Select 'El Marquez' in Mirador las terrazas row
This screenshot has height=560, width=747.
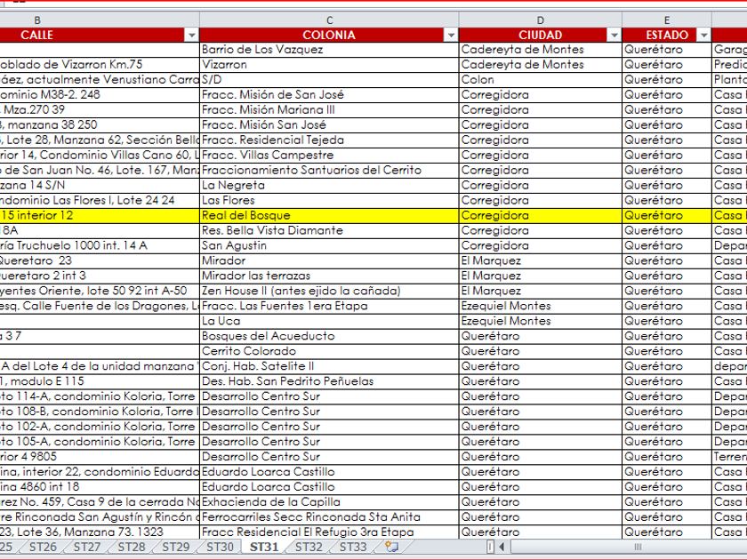click(x=541, y=276)
